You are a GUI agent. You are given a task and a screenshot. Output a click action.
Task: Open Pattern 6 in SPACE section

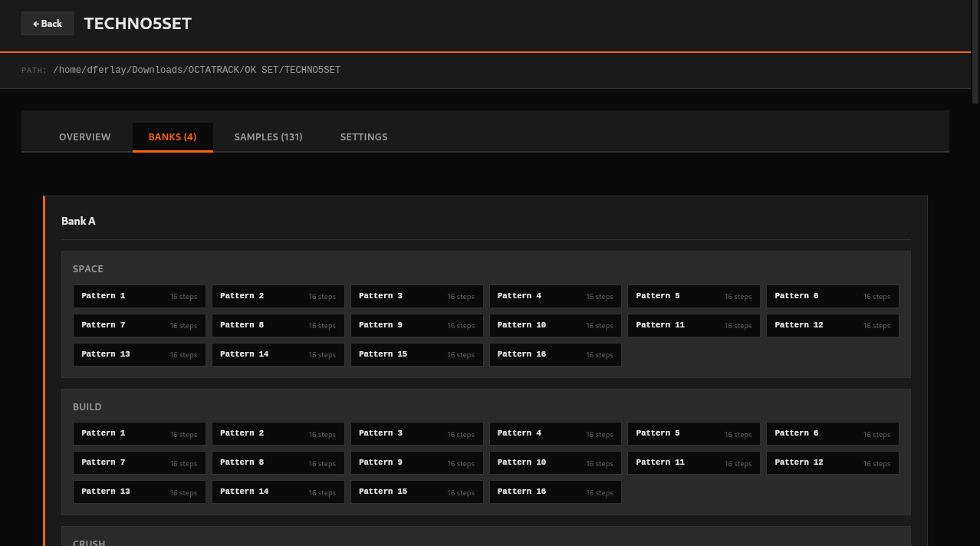coord(832,297)
